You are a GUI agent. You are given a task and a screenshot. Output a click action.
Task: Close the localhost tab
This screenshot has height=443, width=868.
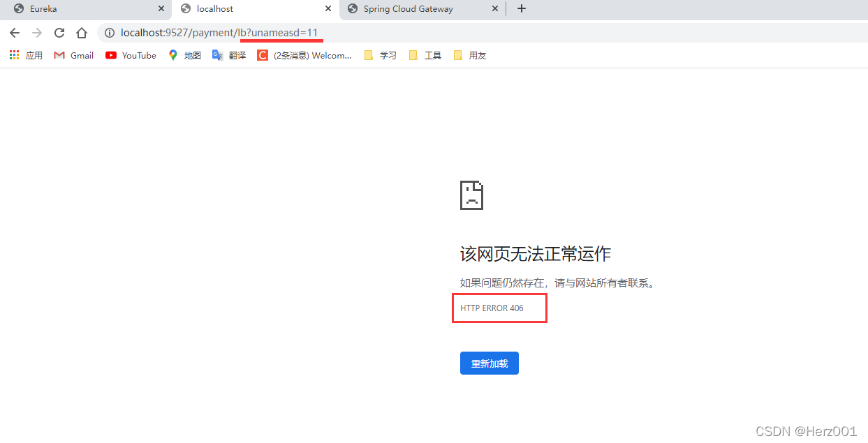(x=328, y=9)
